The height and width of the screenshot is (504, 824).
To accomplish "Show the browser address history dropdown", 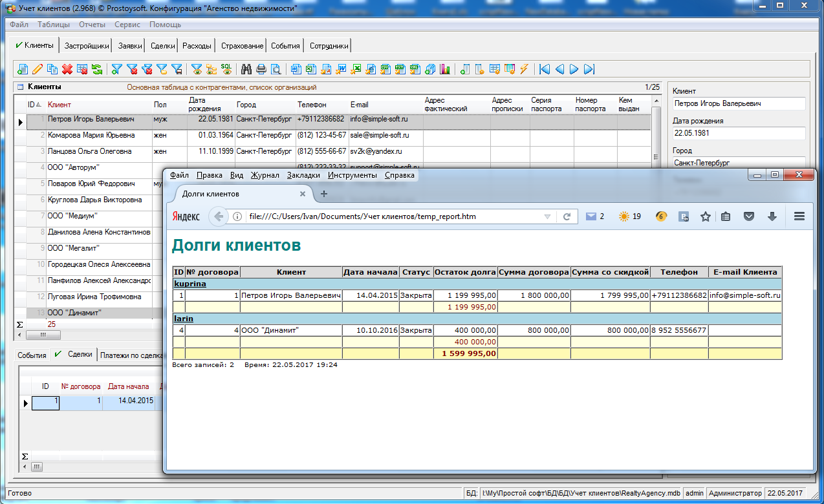I will click(x=548, y=216).
